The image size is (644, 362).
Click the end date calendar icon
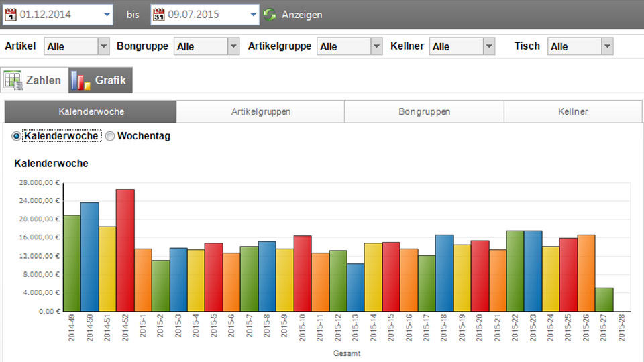[x=158, y=15]
